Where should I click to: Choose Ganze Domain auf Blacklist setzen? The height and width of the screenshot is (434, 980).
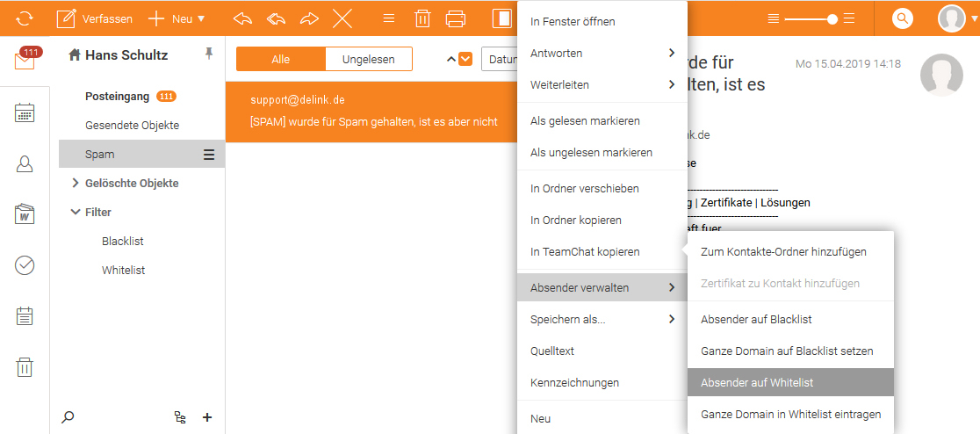point(787,351)
